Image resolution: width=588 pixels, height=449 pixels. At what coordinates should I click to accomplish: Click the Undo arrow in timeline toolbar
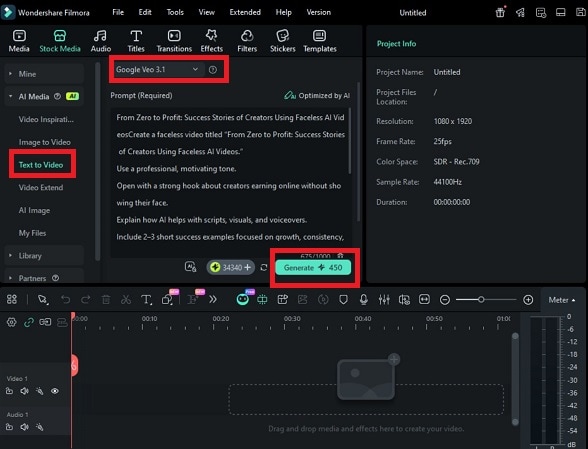[x=66, y=299]
